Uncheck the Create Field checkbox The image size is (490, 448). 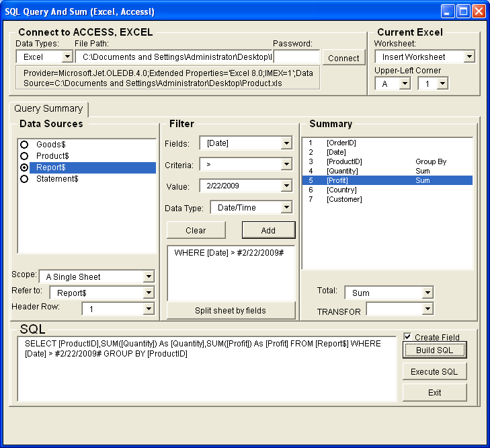click(407, 337)
